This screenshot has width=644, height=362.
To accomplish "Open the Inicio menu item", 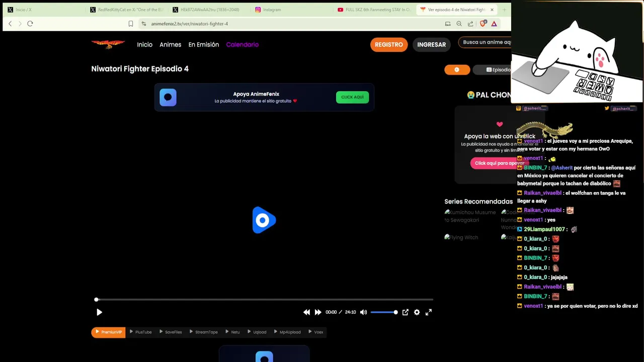I will pos(144,45).
